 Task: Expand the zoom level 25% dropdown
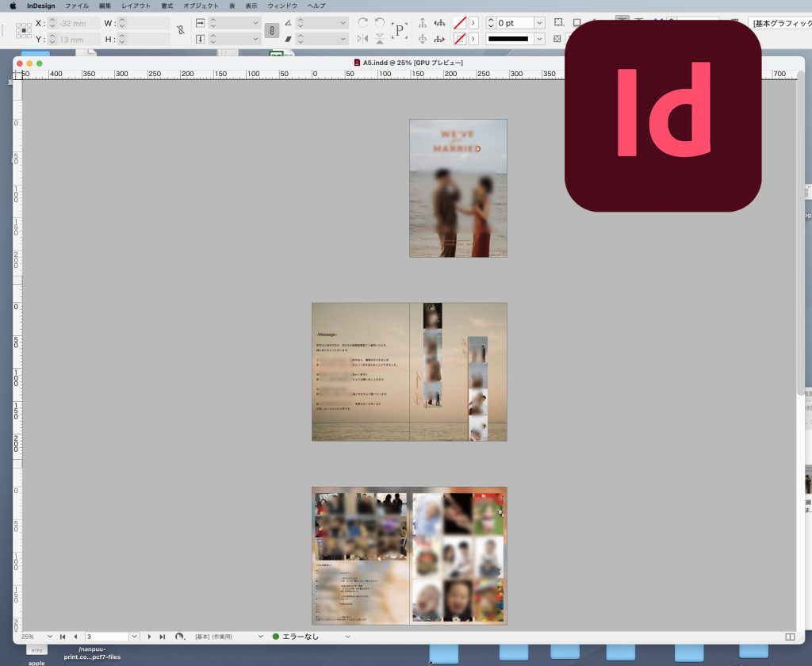point(51,637)
